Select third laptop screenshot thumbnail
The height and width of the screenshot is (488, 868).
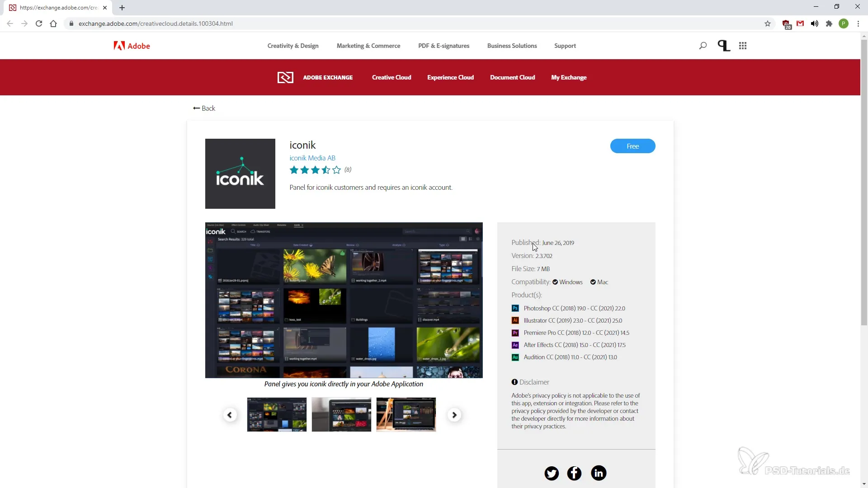(406, 415)
